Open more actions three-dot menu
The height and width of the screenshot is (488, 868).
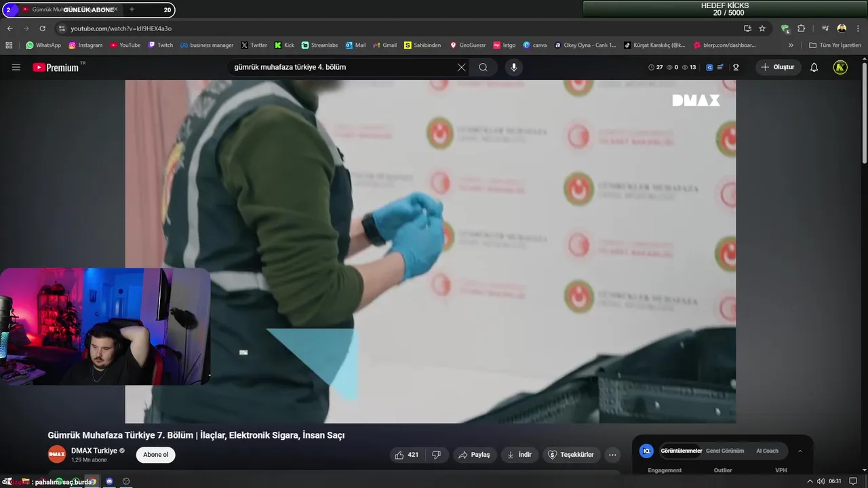tap(612, 455)
